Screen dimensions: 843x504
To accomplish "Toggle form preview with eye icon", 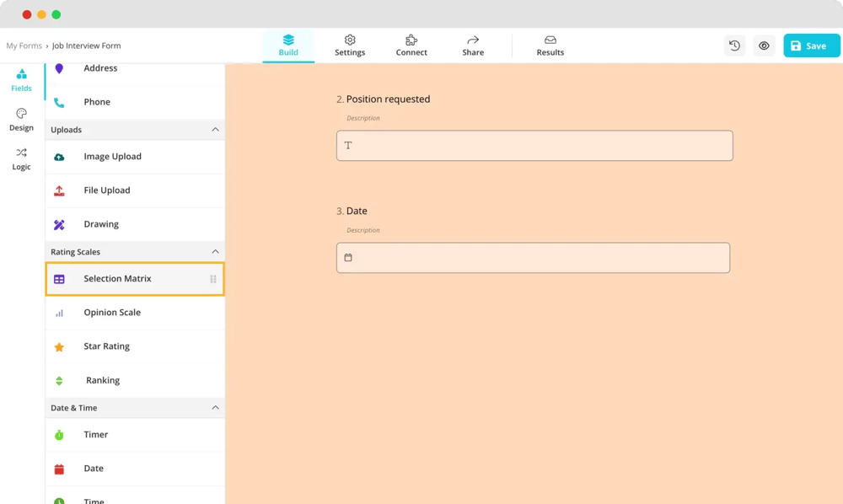I will pos(764,46).
